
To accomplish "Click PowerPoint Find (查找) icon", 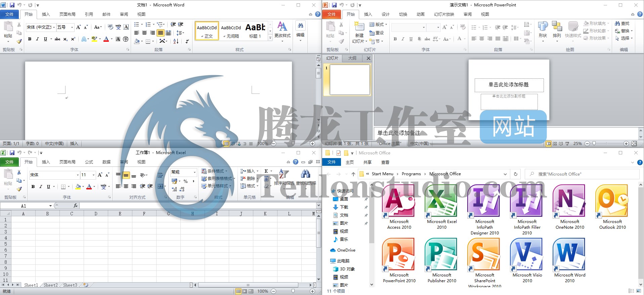I will pyautogui.click(x=622, y=24).
